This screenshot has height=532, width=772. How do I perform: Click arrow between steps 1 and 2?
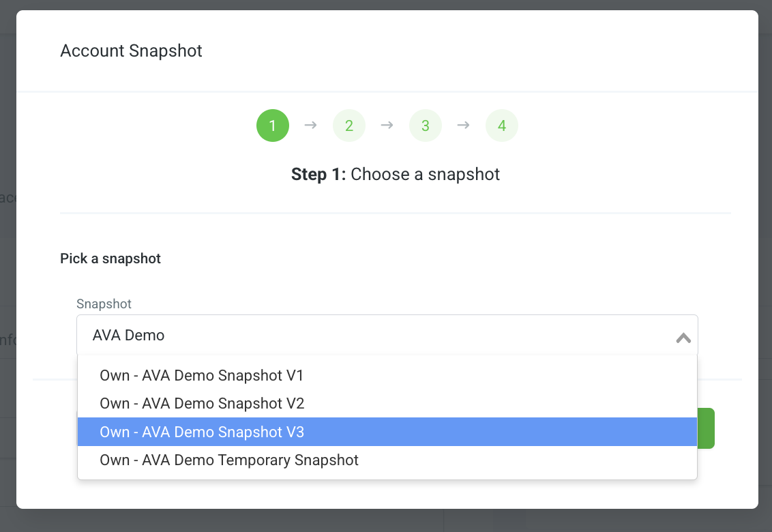coord(311,125)
